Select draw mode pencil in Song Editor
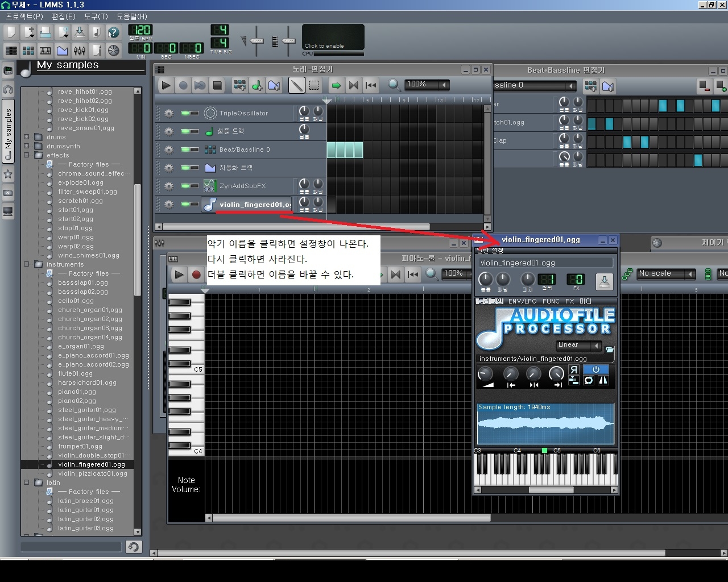 tap(296, 86)
